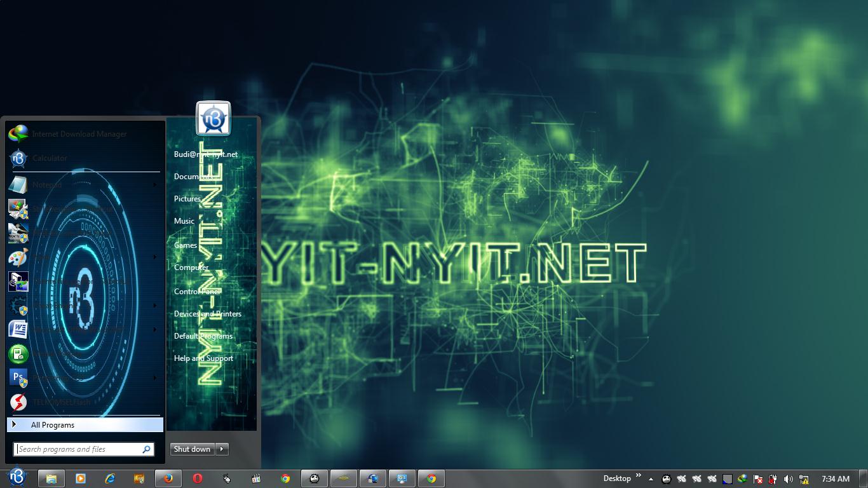Switch to the skull-face taskbar window button

click(x=315, y=478)
